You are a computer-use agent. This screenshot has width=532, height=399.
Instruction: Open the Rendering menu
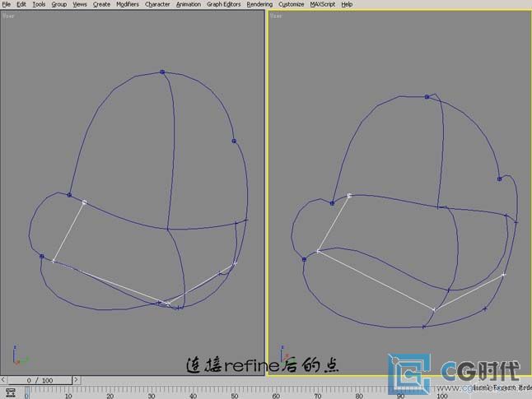[259, 4]
